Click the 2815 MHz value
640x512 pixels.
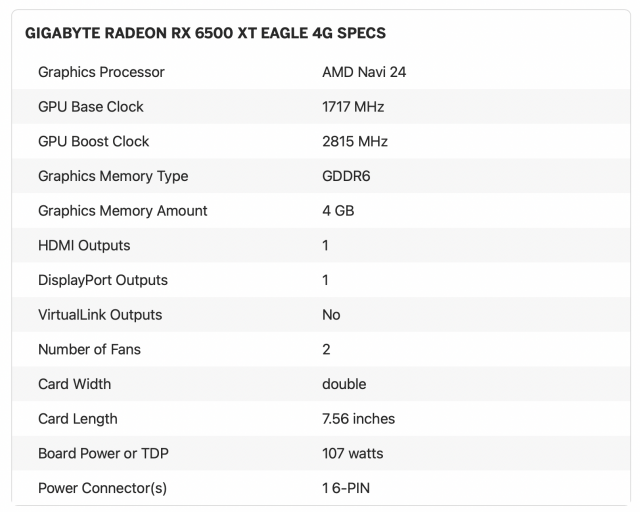pos(355,141)
